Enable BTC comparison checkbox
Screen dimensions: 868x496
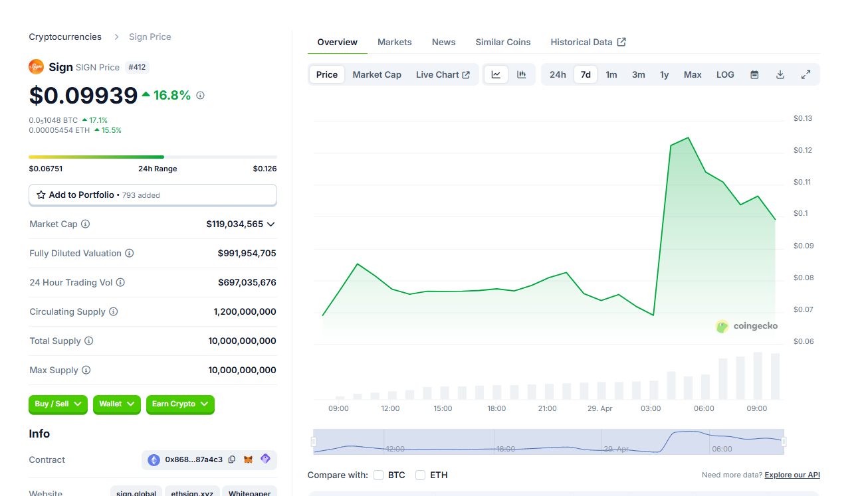coord(379,475)
